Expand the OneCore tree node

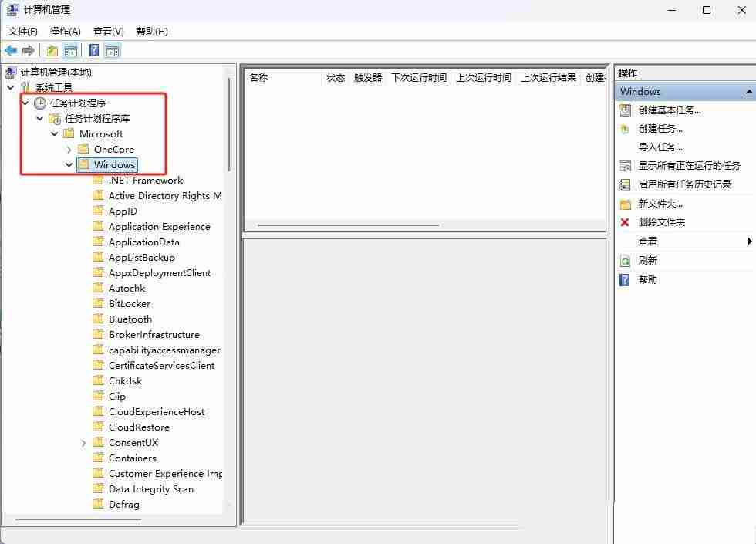[x=69, y=149]
